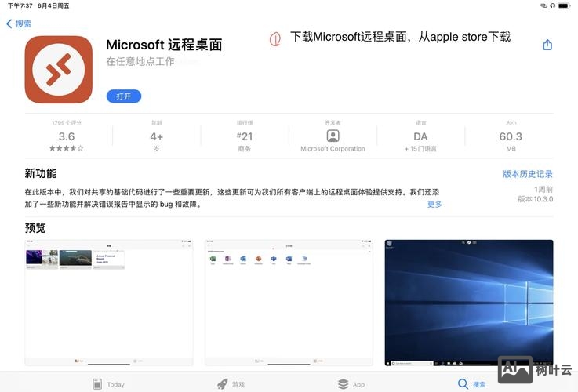Screen dimensions: 578x392
Task: Switch to the 搜索 tab
Action: [472, 384]
